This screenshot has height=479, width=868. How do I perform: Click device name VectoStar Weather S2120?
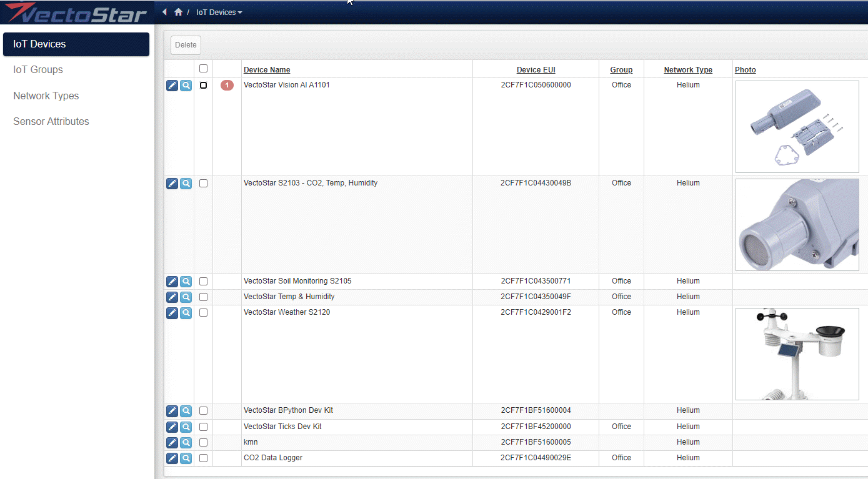[x=287, y=312]
